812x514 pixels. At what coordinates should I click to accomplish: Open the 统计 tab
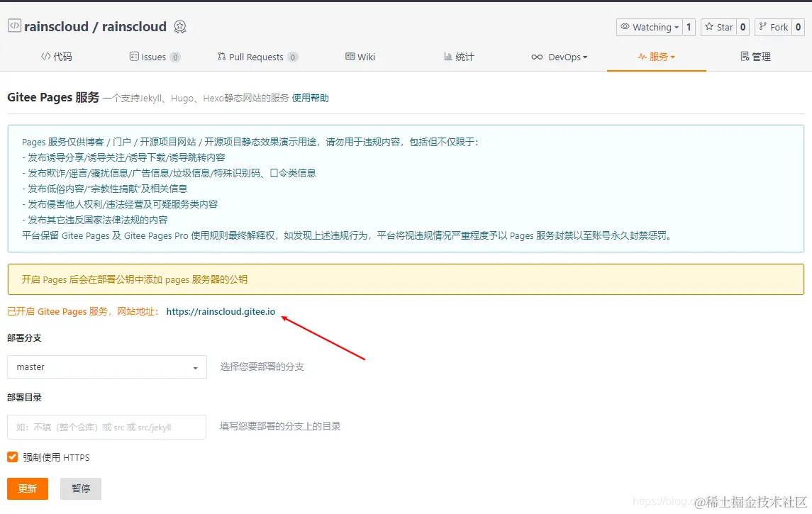(459, 57)
